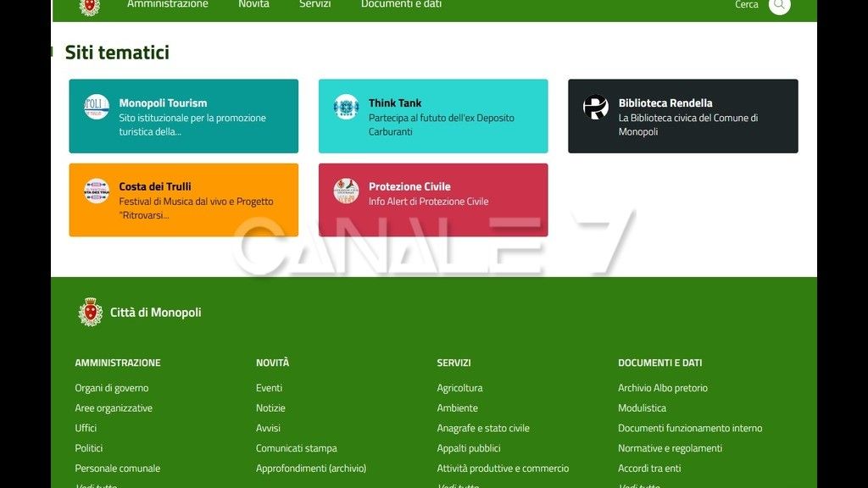Click the Think Tank card icon
Viewport: 868px width, 488px height.
coord(346,107)
